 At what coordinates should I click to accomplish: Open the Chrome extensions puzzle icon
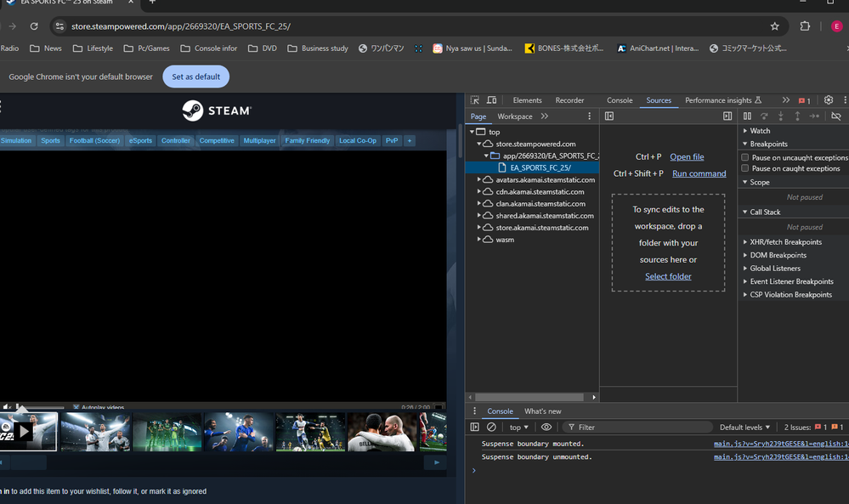(x=805, y=26)
